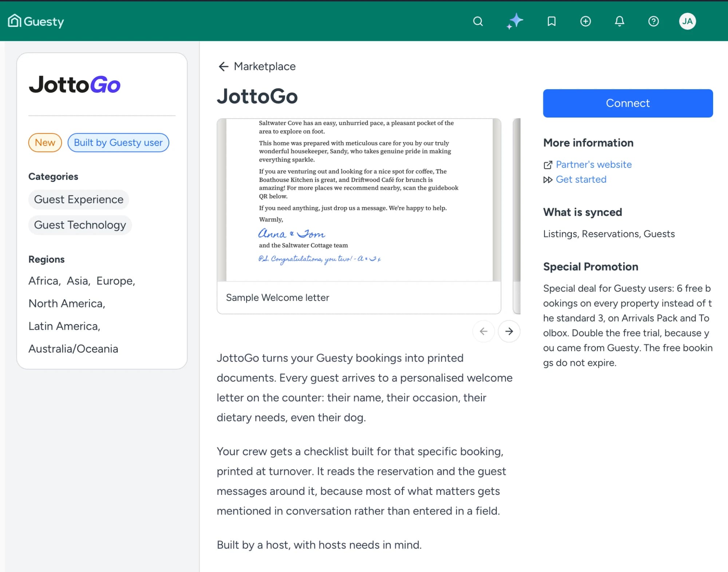The height and width of the screenshot is (572, 728).
Task: Click the Built by Guesty user badge
Action: coord(118,143)
